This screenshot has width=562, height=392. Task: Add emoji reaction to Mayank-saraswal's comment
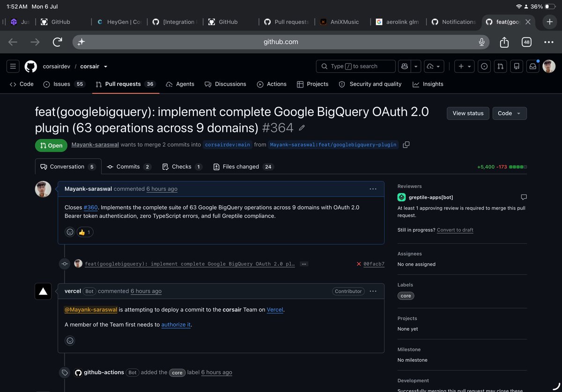pyautogui.click(x=70, y=232)
